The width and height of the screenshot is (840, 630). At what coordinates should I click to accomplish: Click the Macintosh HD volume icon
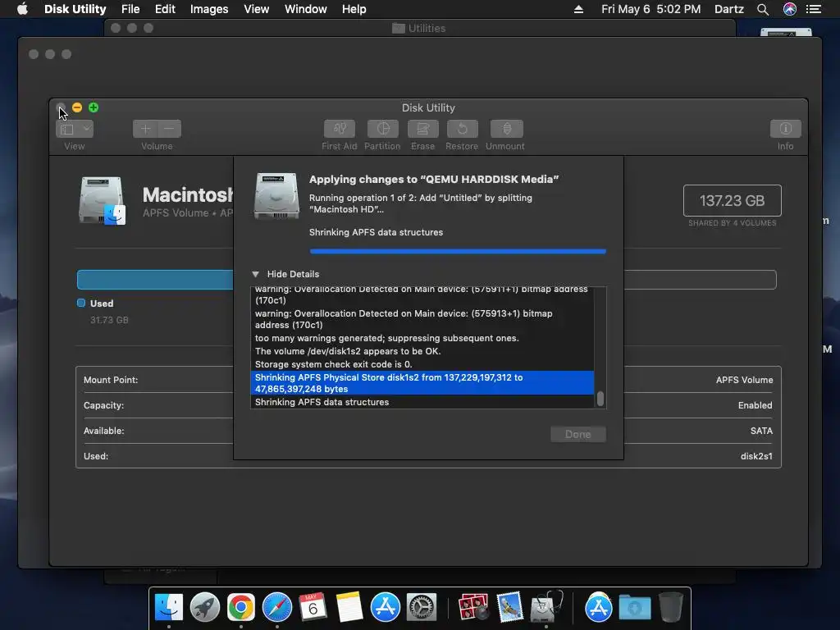102,201
